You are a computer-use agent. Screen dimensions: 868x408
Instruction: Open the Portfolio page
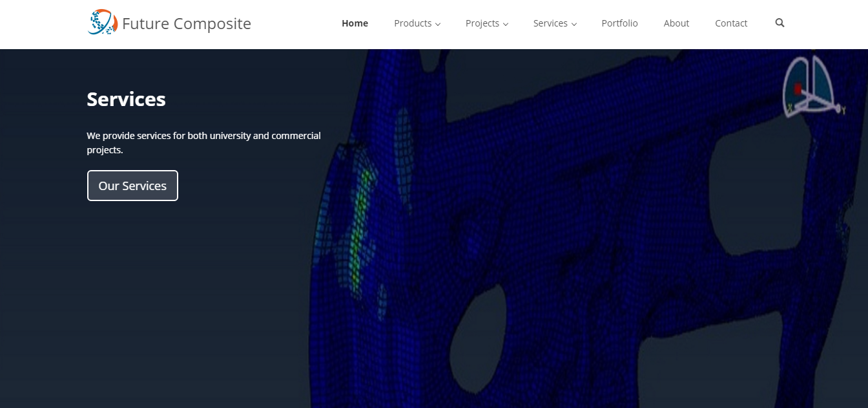pyautogui.click(x=619, y=23)
